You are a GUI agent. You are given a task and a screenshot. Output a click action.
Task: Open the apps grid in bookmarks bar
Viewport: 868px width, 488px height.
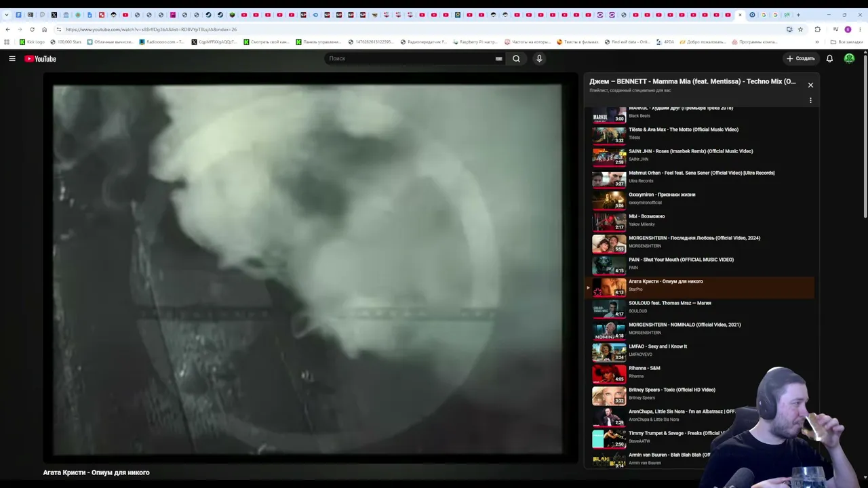tap(7, 42)
